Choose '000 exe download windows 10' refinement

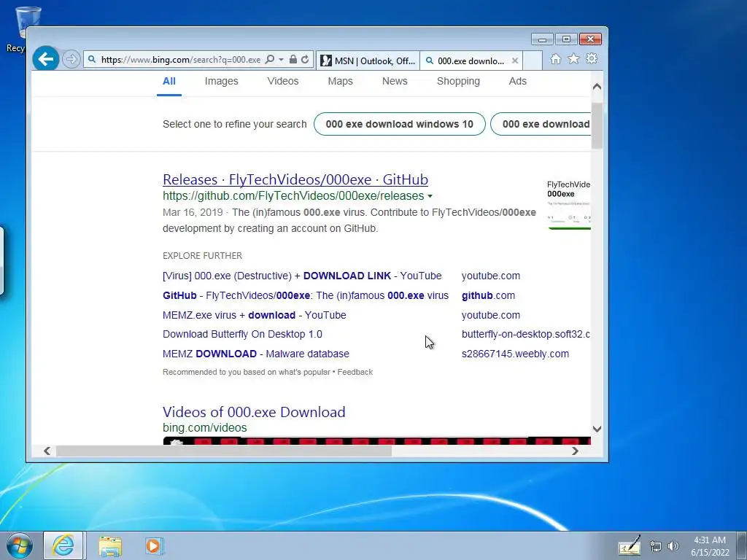coord(400,124)
